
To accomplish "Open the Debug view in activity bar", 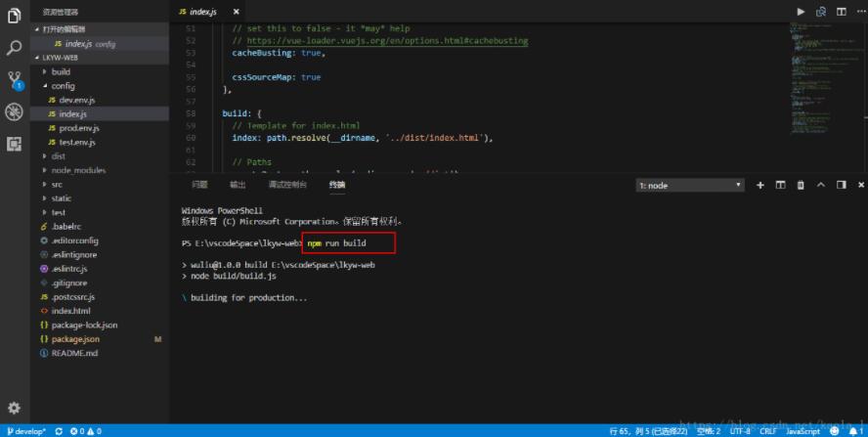I will point(14,111).
